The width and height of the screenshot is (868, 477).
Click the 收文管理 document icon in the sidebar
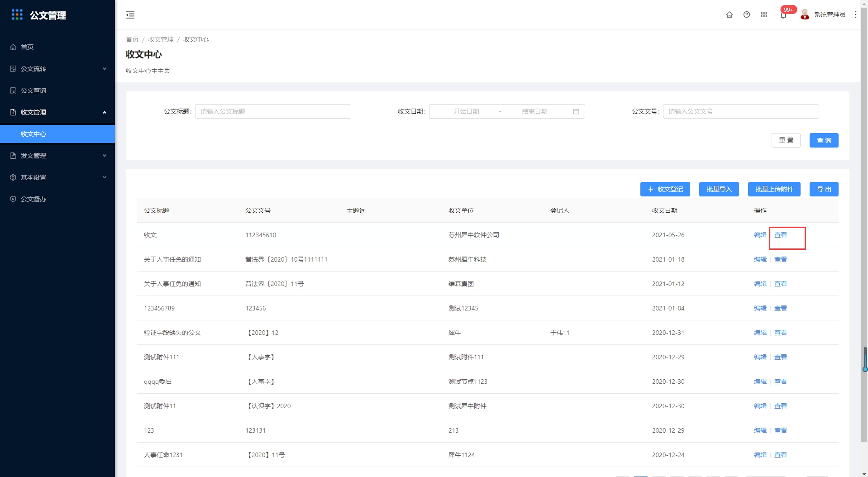click(13, 112)
